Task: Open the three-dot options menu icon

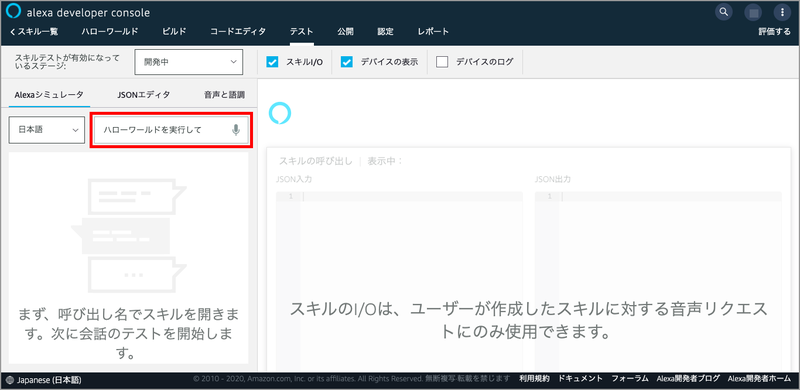Action: (782, 12)
